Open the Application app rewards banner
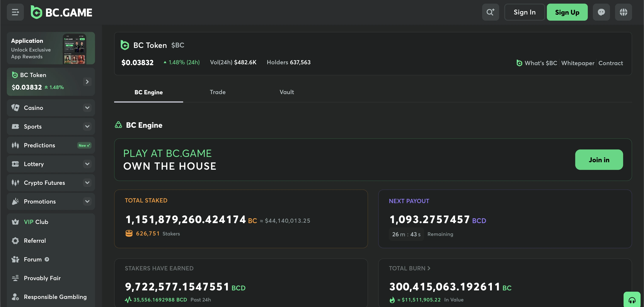Viewport: 644px width, 307px height. [51, 48]
